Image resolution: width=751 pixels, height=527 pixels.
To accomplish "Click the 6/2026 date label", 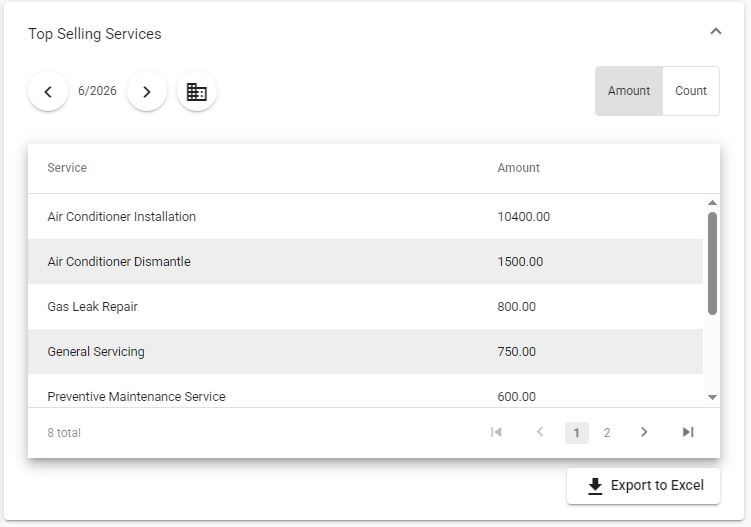I will click(97, 91).
